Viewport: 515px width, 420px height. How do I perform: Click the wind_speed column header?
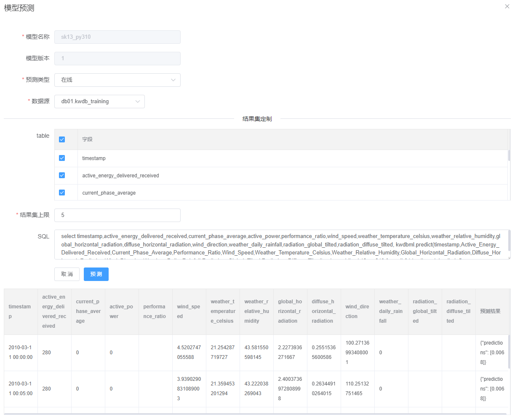tap(189, 311)
